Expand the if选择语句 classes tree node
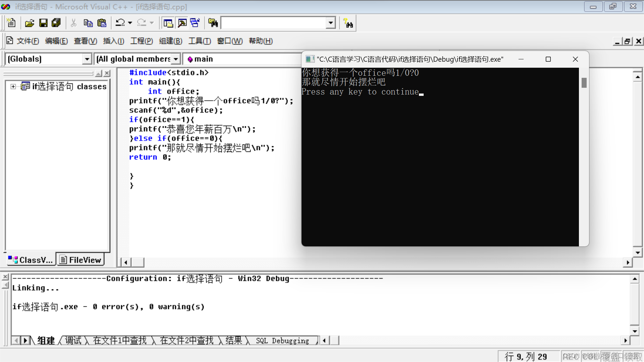Screen dimensions: 644x362 click(x=13, y=86)
